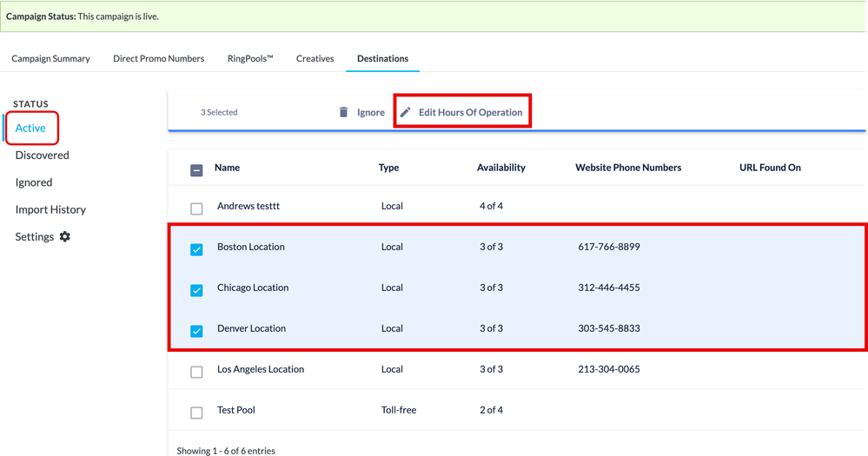
Task: Open the Campaign Summary tab
Action: tap(51, 58)
